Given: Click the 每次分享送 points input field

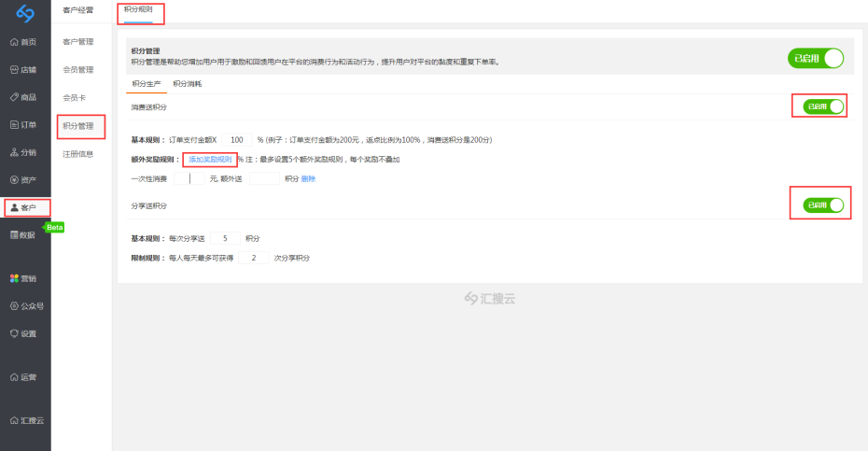Looking at the screenshot, I should coord(226,238).
